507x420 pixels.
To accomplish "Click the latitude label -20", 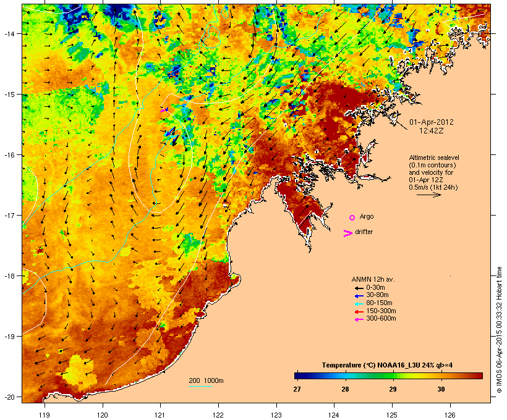I will click(x=9, y=397).
